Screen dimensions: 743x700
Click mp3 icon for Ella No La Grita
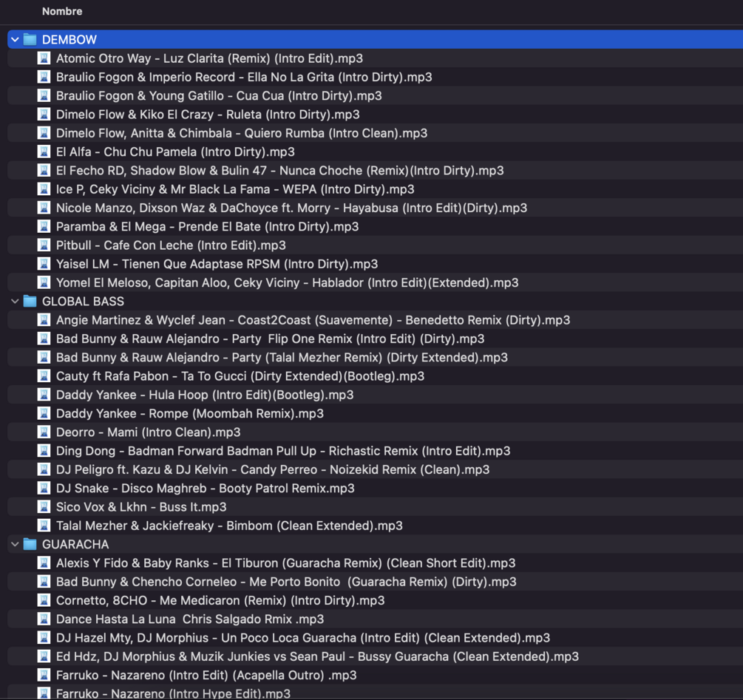(44, 77)
